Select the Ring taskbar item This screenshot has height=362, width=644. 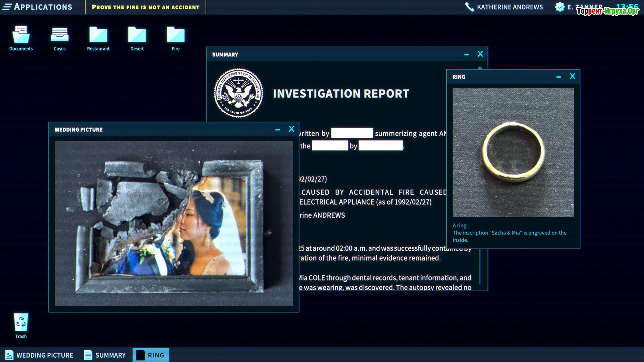tap(151, 355)
